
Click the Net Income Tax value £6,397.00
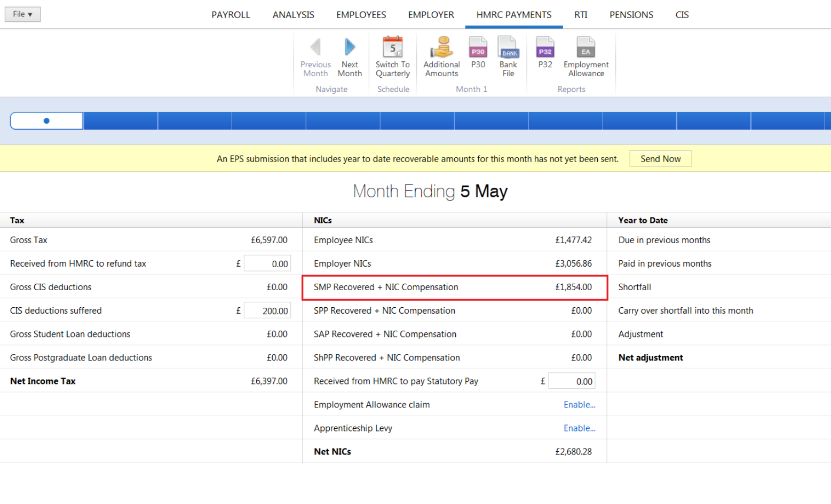[x=269, y=381]
